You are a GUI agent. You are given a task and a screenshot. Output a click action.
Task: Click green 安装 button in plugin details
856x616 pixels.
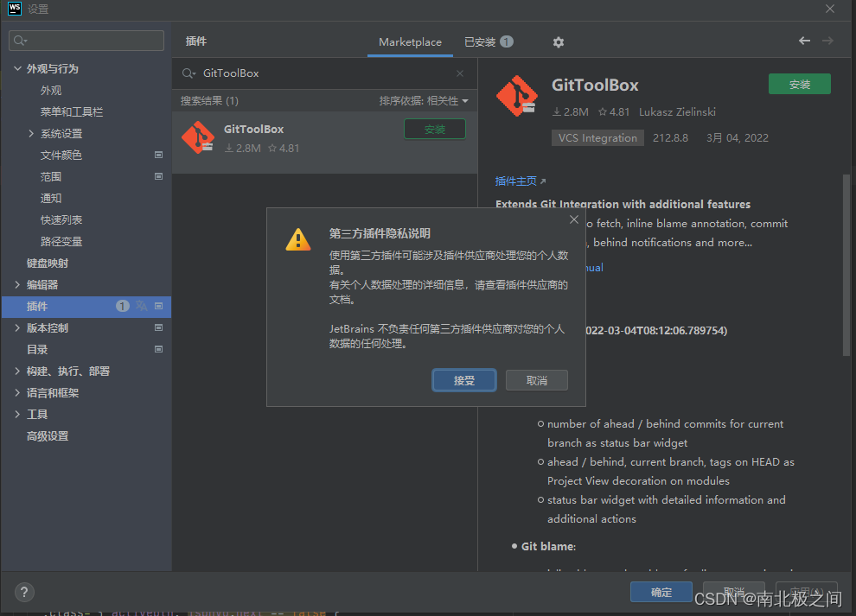[x=800, y=84]
